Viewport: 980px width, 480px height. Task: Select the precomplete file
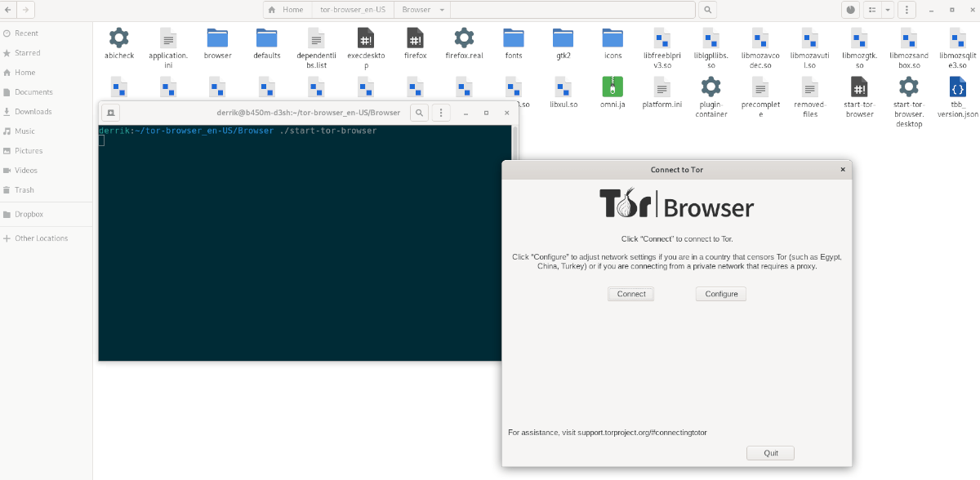click(760, 87)
